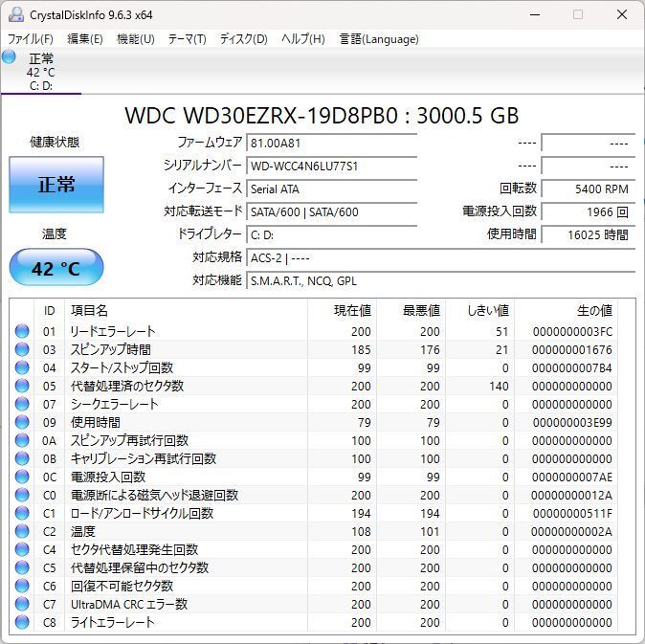Click raw value 0000000003FC

pos(572,332)
